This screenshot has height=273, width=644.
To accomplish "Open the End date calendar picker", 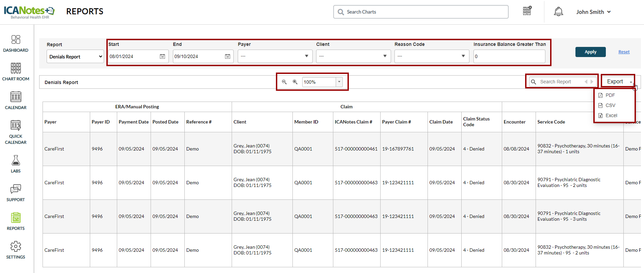I will (227, 56).
